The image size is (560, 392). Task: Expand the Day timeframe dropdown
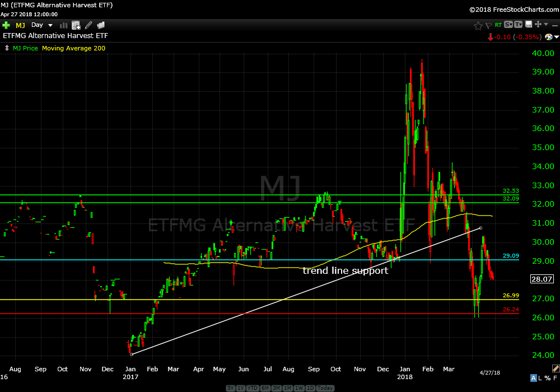(50, 25)
